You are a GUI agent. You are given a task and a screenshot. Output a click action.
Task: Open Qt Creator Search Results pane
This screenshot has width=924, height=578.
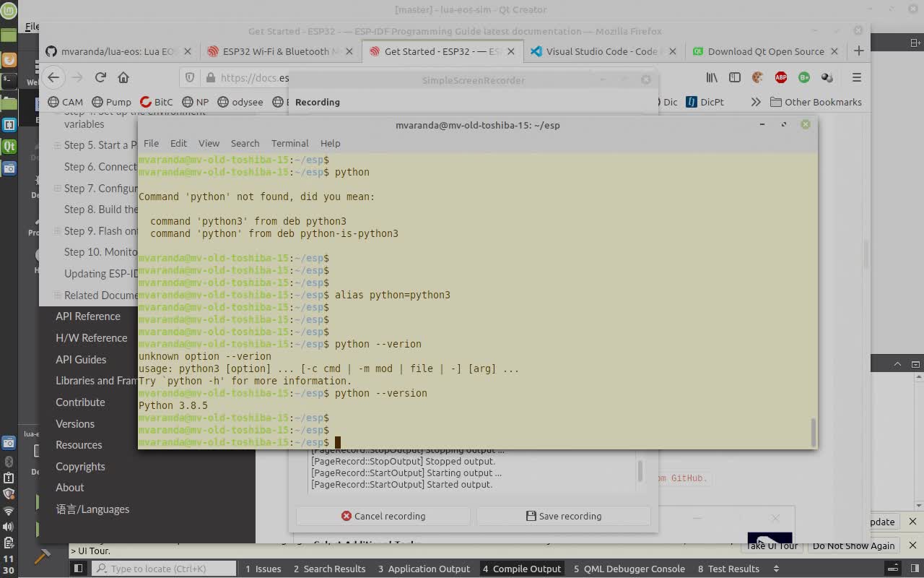pos(329,569)
